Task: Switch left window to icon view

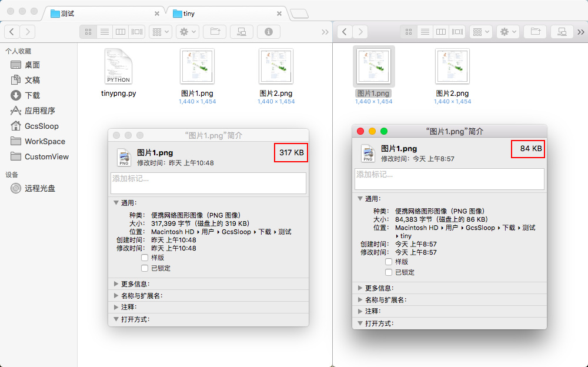Action: click(88, 32)
